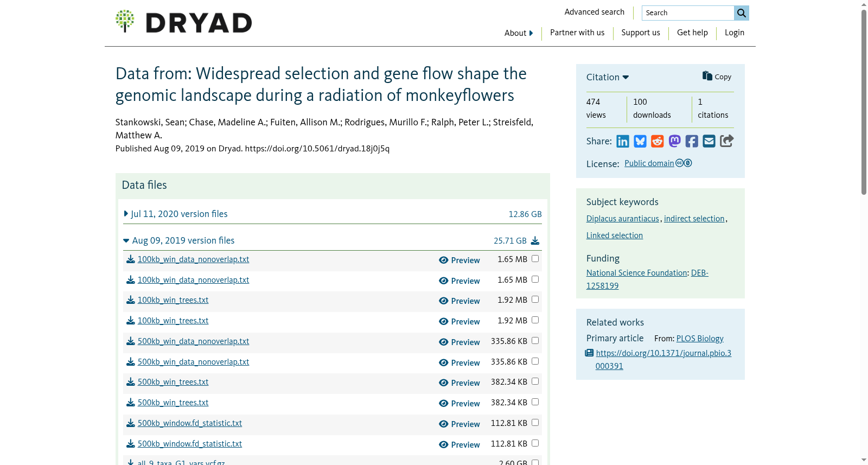Tick checkbox for second 100kb_win_trees.txt
The image size is (868, 465).
pos(535,320)
